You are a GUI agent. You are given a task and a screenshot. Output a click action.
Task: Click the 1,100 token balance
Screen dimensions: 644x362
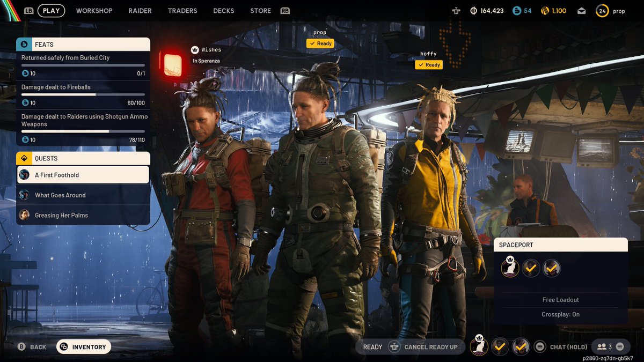(559, 11)
